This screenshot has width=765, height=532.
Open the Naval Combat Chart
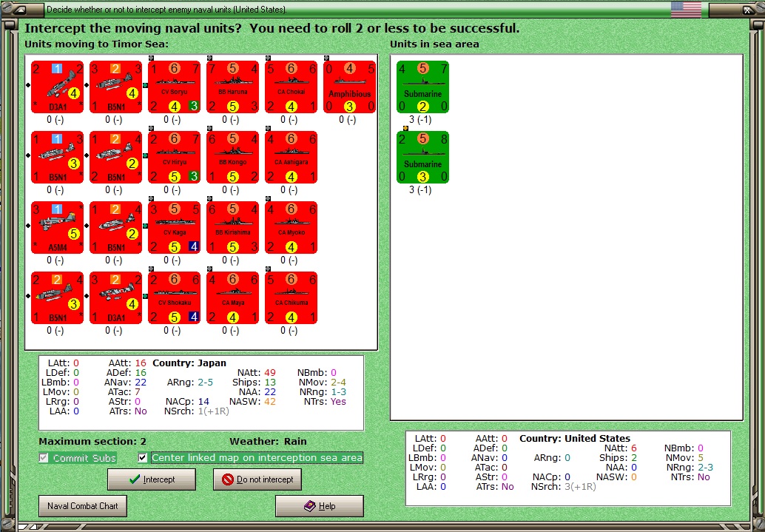point(82,505)
